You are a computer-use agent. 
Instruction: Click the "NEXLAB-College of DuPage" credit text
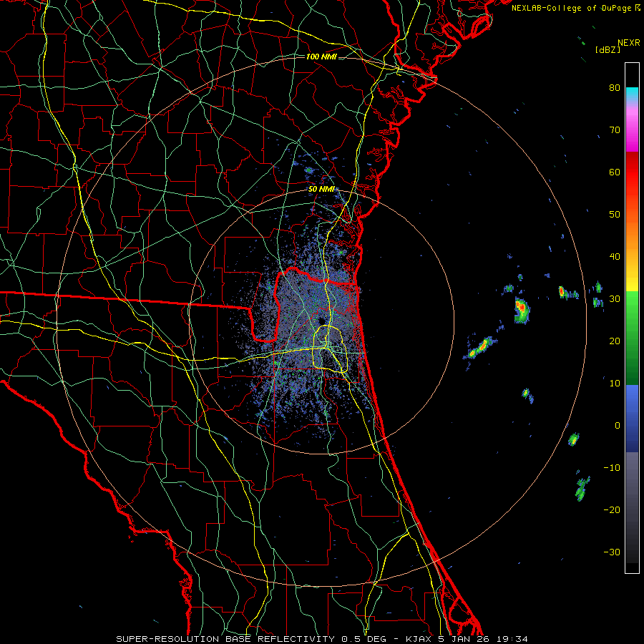point(572,8)
